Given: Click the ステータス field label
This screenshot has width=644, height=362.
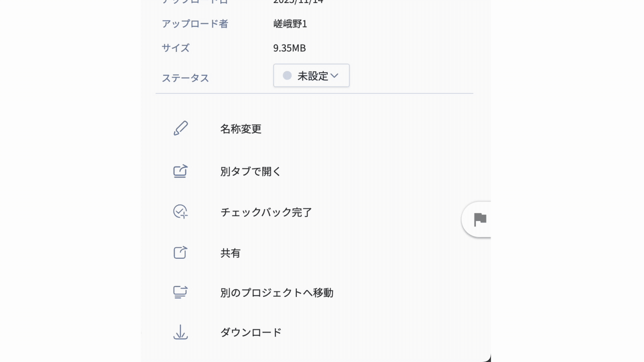Looking at the screenshot, I should coord(185,78).
